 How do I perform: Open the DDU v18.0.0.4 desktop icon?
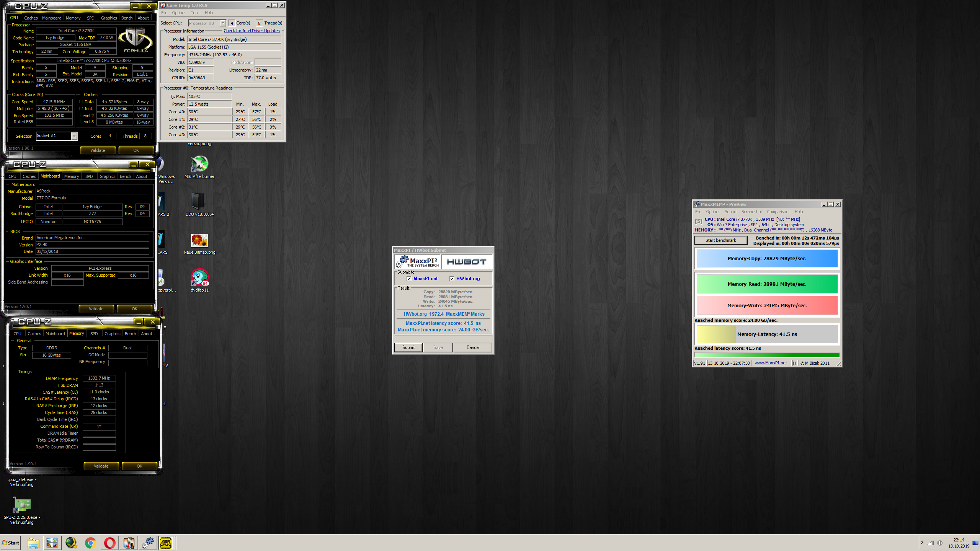coord(199,204)
